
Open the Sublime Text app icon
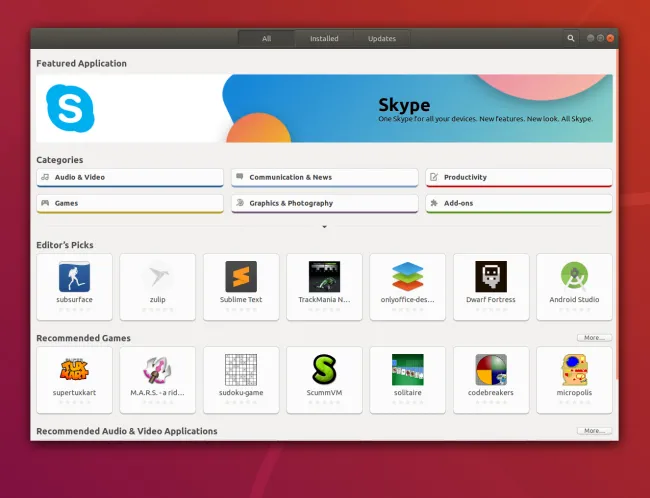tap(241, 277)
